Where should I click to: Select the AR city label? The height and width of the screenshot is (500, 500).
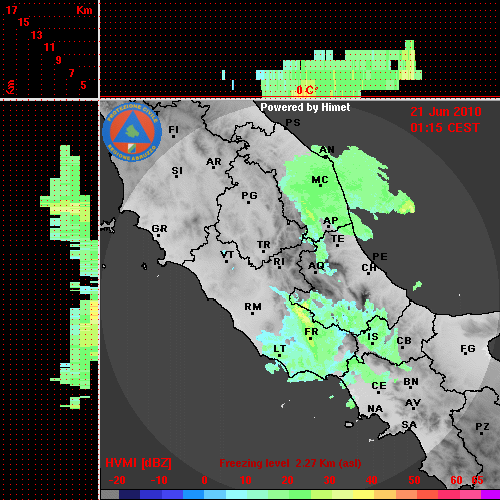[214, 162]
